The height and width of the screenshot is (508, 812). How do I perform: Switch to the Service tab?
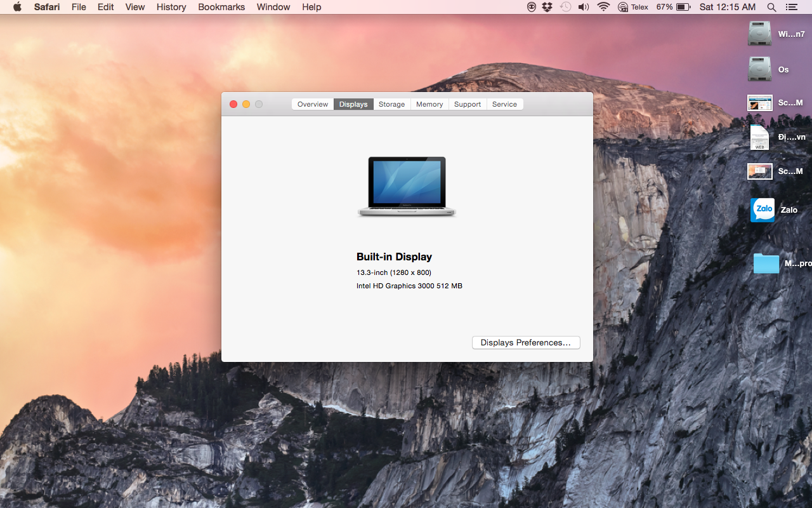pos(504,104)
